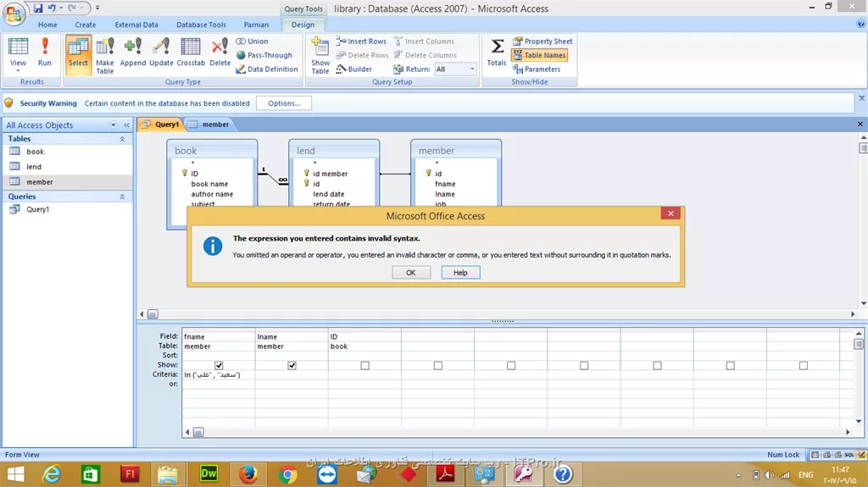
Task: Uncheck Show for lname column
Action: (292, 365)
